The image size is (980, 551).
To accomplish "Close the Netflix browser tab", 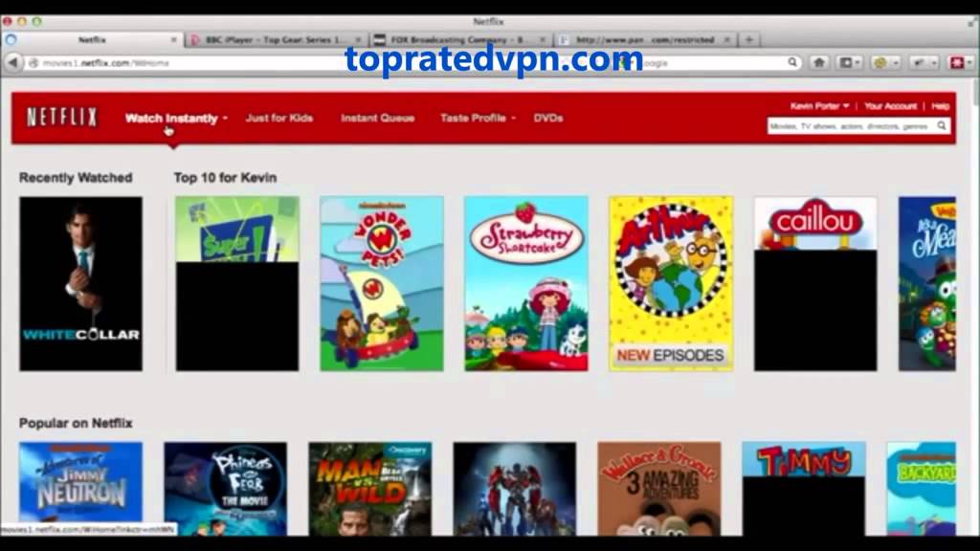I will click(x=174, y=39).
